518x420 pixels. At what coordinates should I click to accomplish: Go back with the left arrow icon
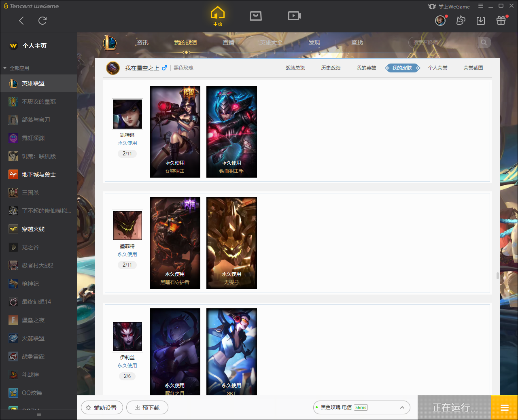point(21,21)
